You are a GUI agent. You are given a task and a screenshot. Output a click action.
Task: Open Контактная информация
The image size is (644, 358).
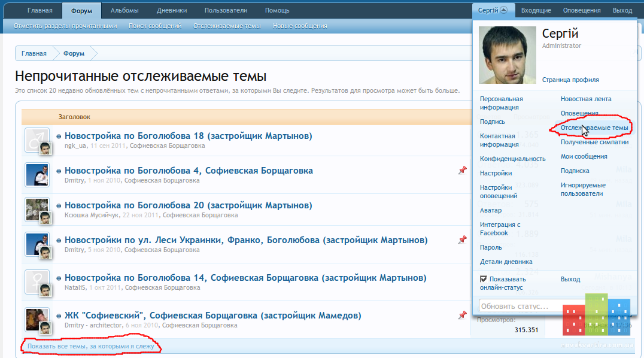click(x=499, y=140)
